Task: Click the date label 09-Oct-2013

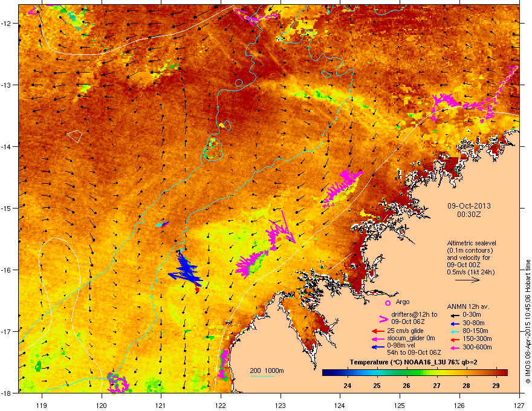Action: 469,206
